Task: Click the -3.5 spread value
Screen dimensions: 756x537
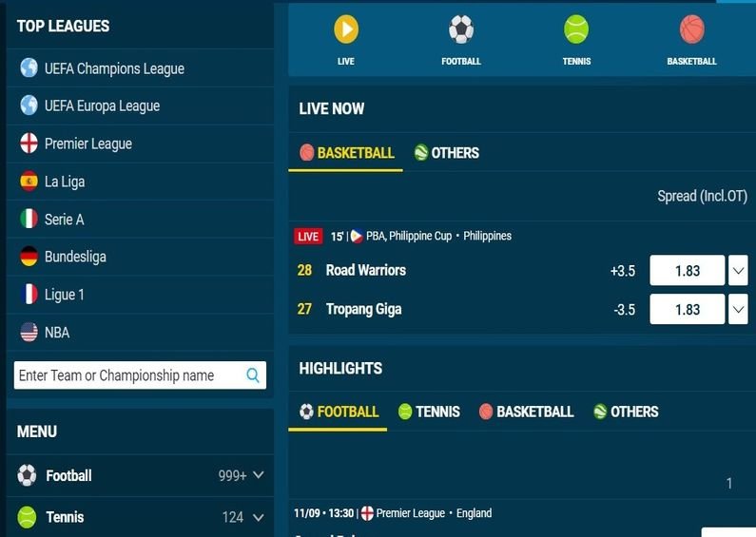Action: 625,310
